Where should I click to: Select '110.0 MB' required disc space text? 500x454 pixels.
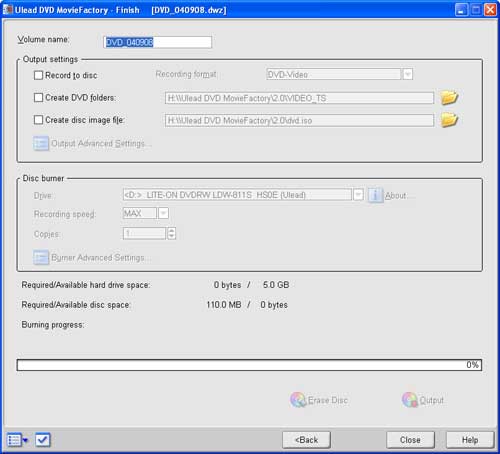pos(224,305)
